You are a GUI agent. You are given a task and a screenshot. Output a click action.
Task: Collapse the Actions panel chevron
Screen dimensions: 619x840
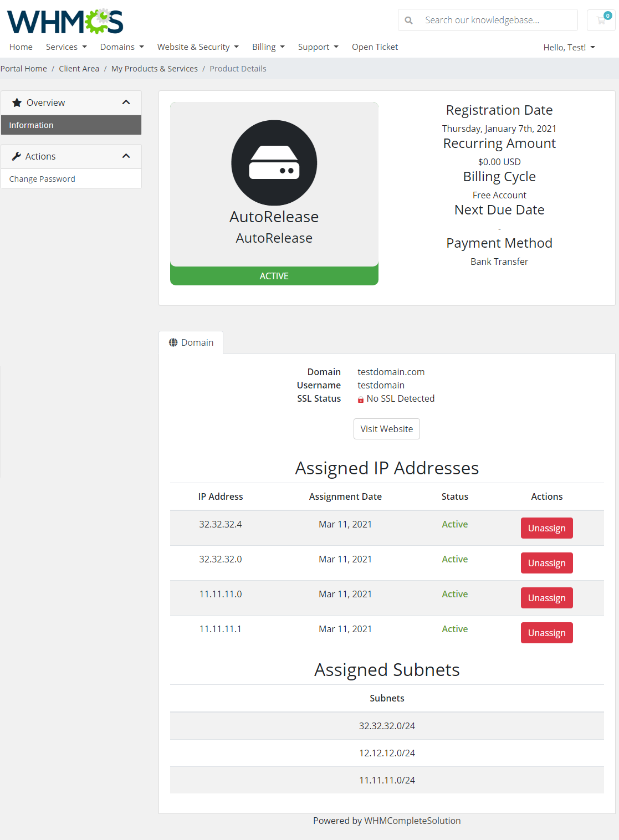(126, 156)
